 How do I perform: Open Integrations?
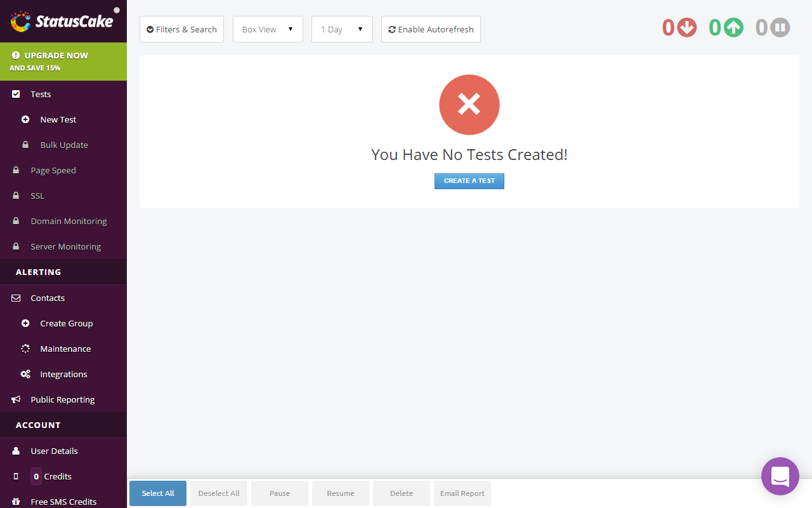pyautogui.click(x=63, y=374)
